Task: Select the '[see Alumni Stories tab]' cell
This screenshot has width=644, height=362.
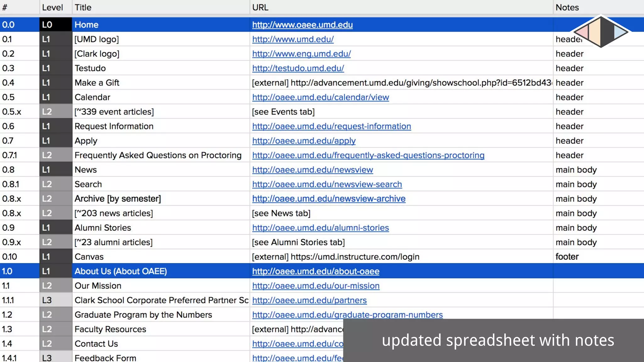Action: coord(402,242)
